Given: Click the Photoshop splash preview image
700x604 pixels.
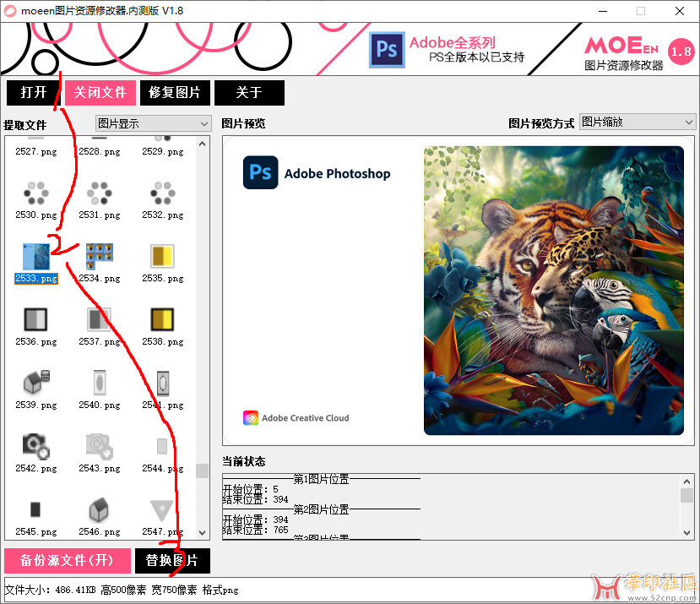Looking at the screenshot, I should (x=458, y=291).
